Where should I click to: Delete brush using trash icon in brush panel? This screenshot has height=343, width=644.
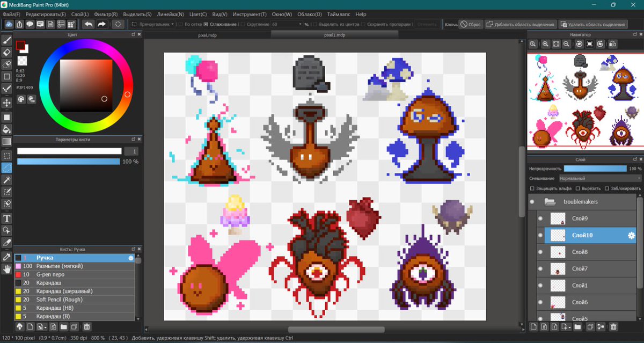pos(87,326)
